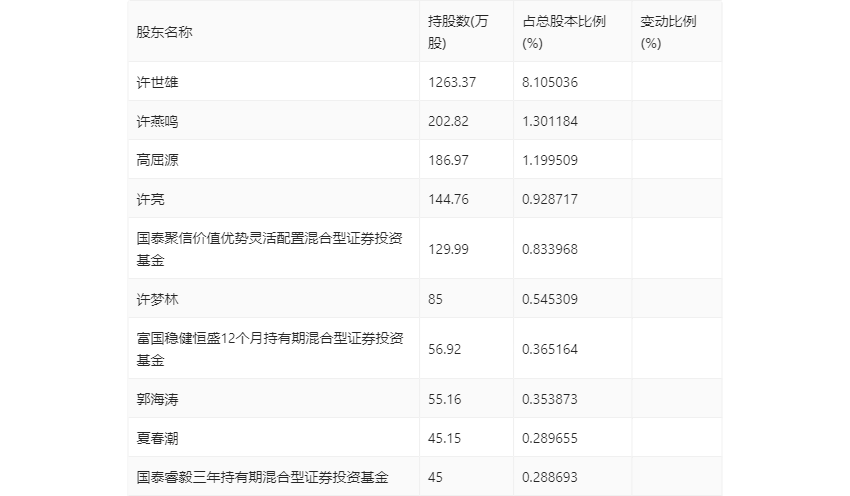Select the value 186.97
This screenshot has width=850, height=496.
448,160
